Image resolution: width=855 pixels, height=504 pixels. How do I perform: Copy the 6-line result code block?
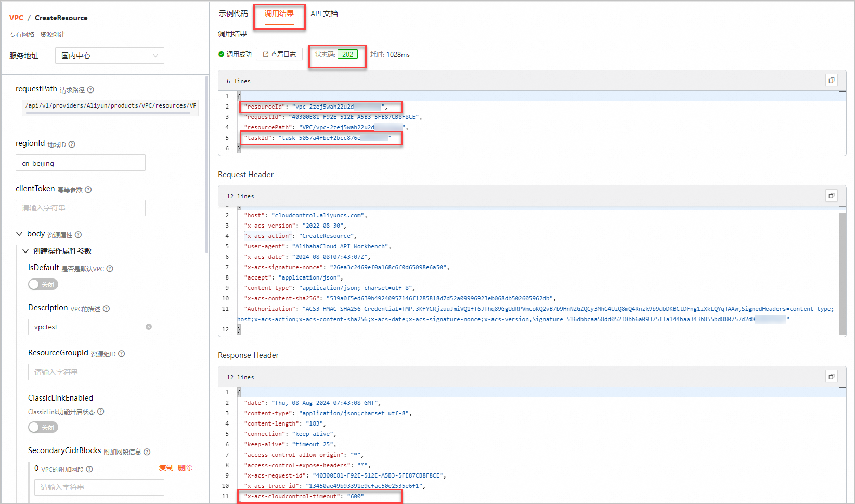click(832, 81)
